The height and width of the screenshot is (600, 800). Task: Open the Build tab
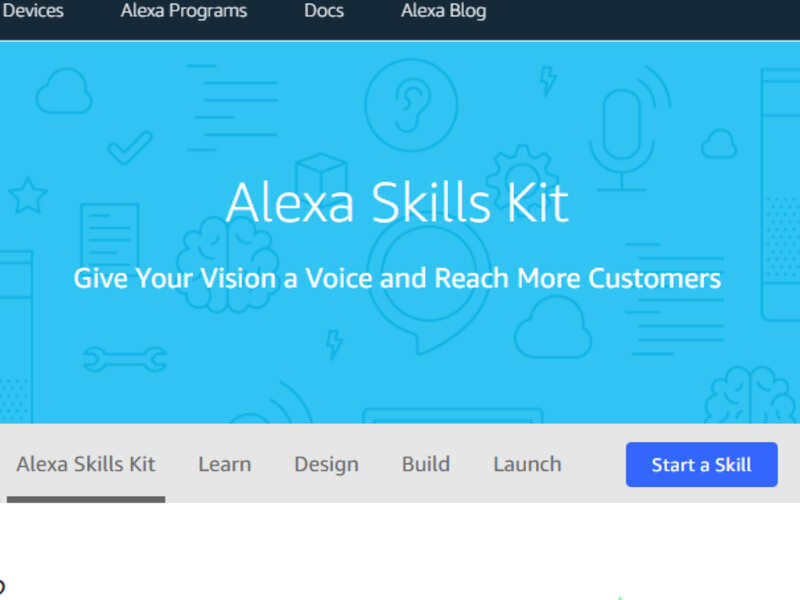tap(425, 464)
